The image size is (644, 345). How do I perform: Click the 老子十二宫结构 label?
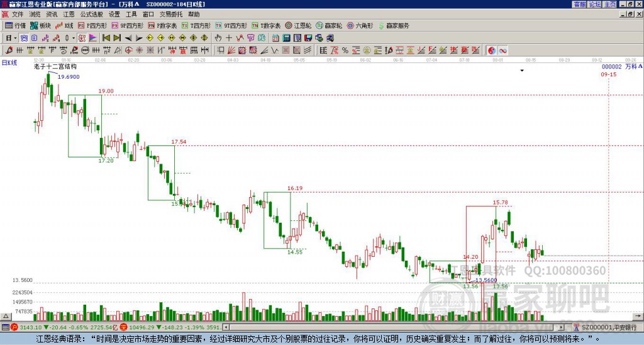55,66
